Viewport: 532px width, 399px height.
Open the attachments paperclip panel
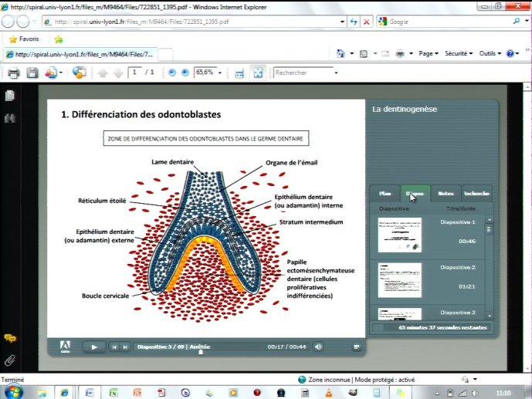pyautogui.click(x=10, y=360)
